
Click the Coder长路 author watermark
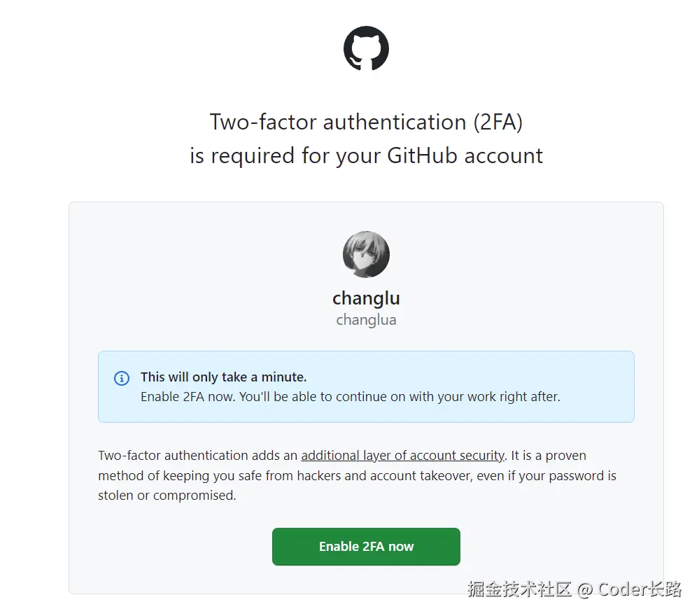click(640, 589)
